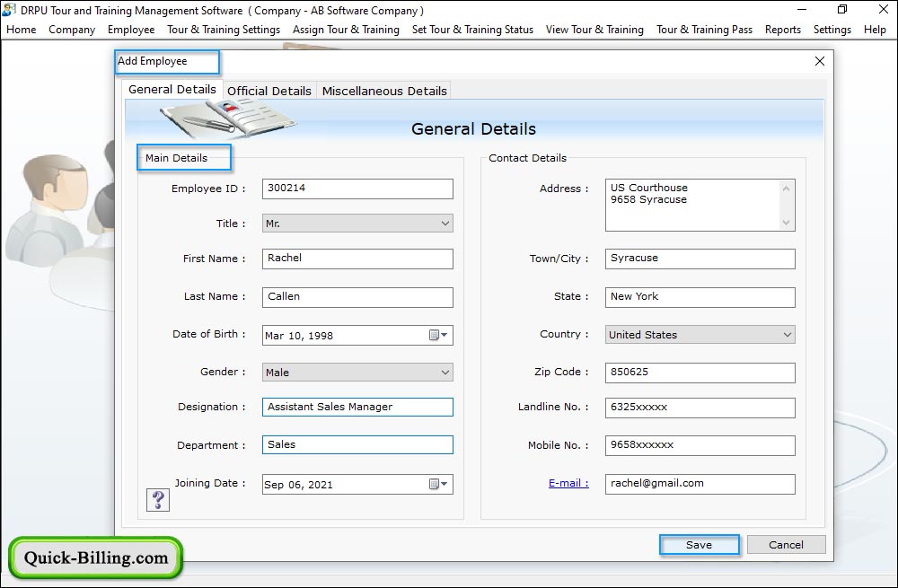The width and height of the screenshot is (898, 588).
Task: Switch to the Official Details tab
Action: (x=269, y=91)
